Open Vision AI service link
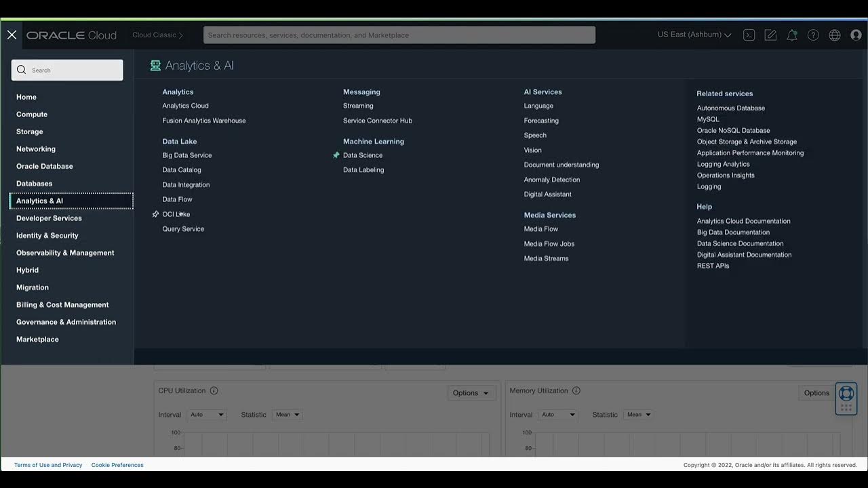868x488 pixels. click(x=532, y=150)
